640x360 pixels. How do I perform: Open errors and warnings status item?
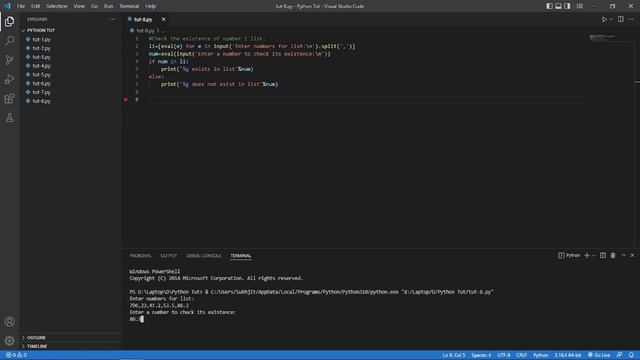click(16, 355)
